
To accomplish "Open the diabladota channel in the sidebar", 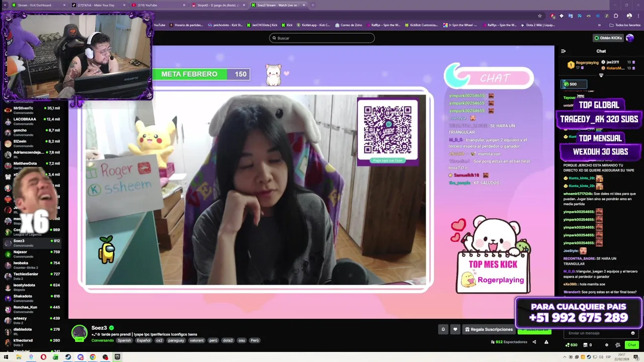I will (33, 331).
